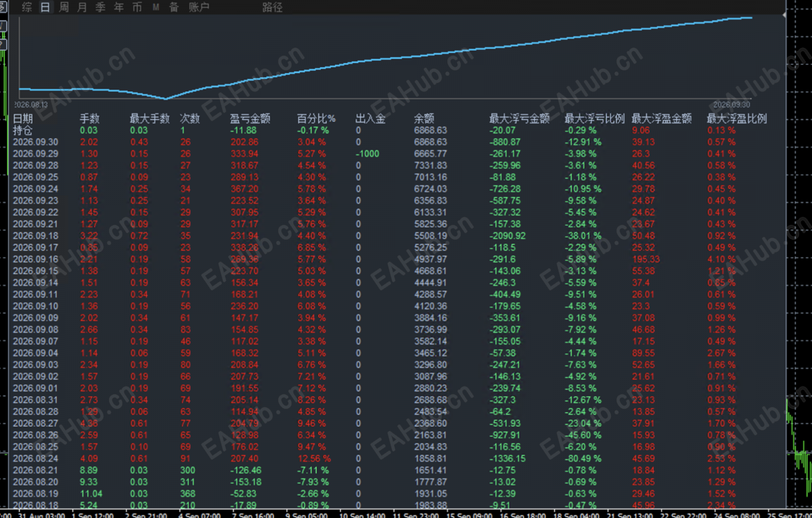Click the 盈亏金额 column header
812x518 pixels.
(250, 118)
